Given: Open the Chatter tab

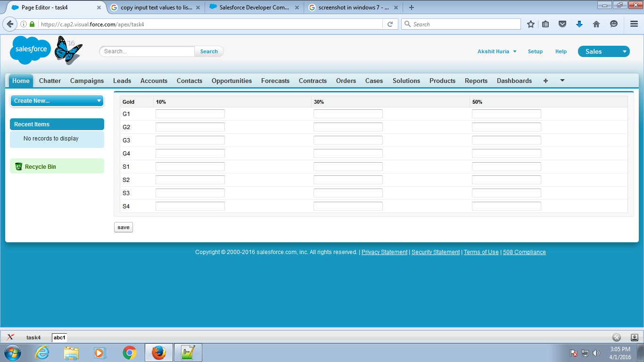Looking at the screenshot, I should pyautogui.click(x=50, y=81).
